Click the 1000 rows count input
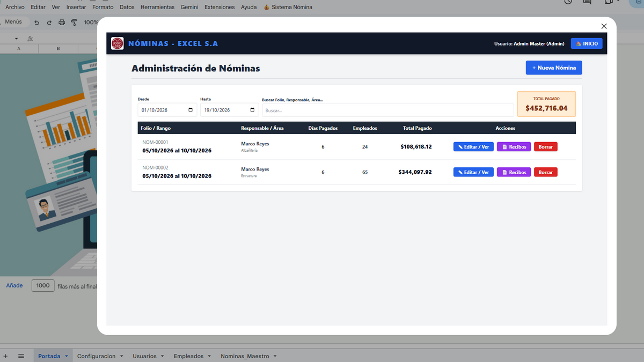The height and width of the screenshot is (362, 644). [43, 286]
